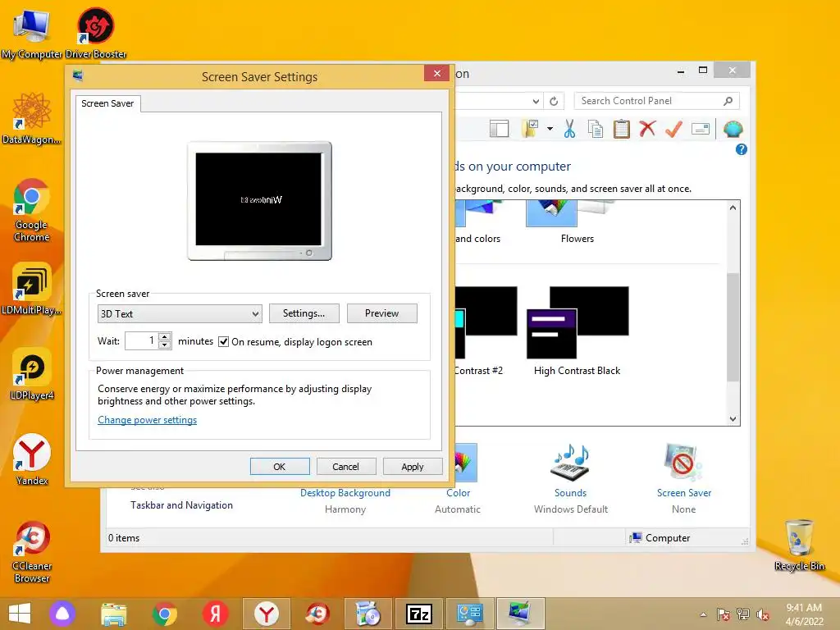This screenshot has height=630, width=840.
Task: Open LDPlayer4 desktop shortcut
Action: click(32, 374)
